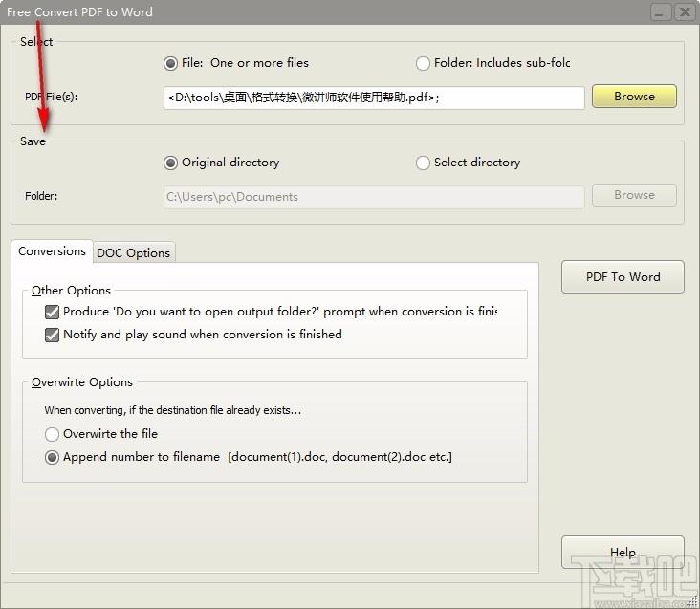
Task: Click the Folder path field showing C:\Users\pc\Documents
Action: [374, 197]
